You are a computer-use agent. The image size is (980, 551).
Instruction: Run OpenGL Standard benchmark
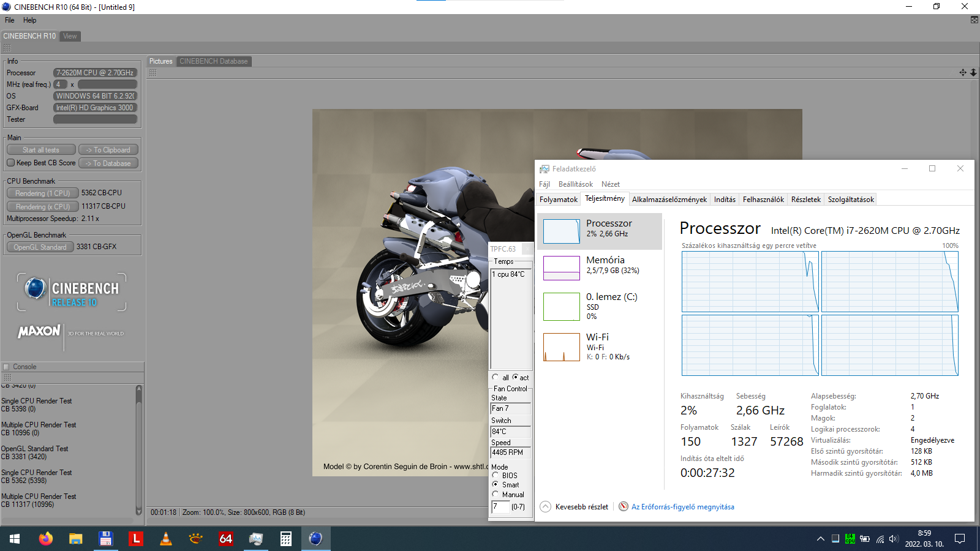[40, 247]
